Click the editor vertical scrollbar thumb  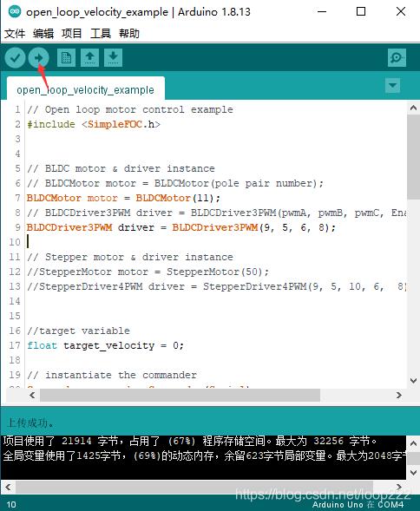pos(413,157)
